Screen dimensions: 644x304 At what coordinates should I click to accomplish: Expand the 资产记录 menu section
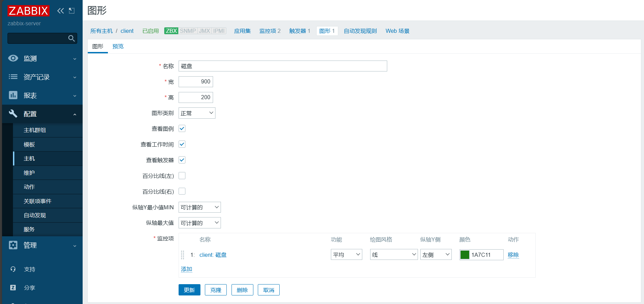tap(42, 77)
